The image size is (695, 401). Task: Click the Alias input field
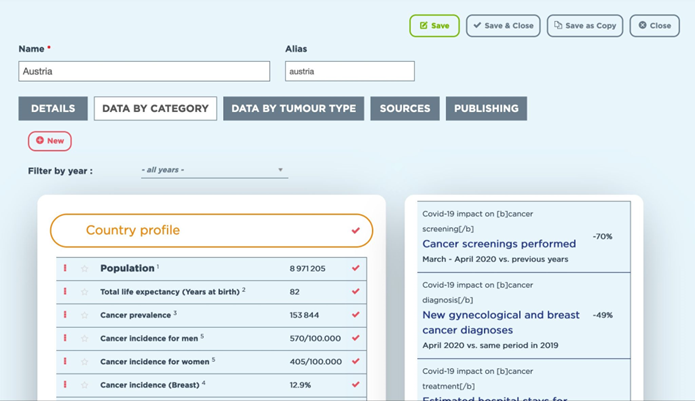tap(350, 71)
